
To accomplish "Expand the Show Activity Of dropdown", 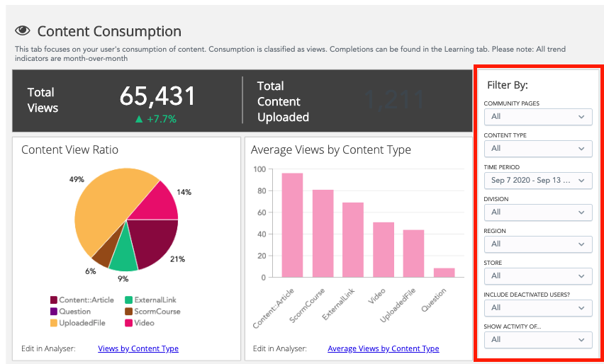I will pyautogui.click(x=538, y=339).
